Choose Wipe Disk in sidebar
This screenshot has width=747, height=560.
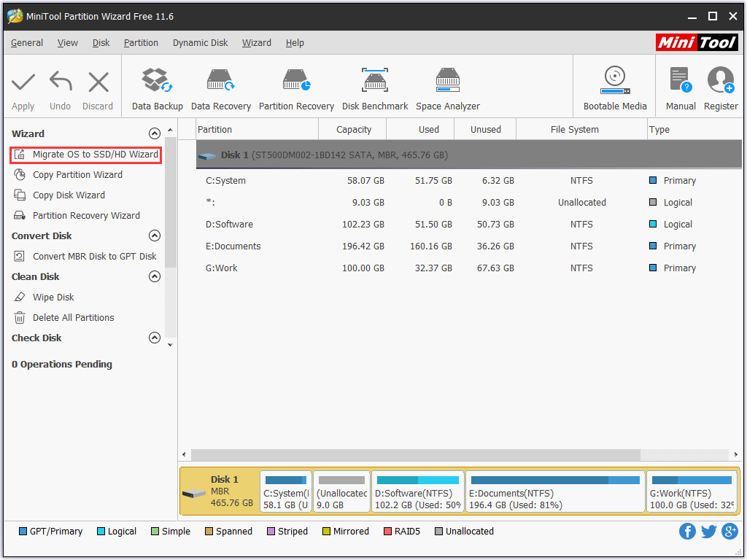[53, 297]
